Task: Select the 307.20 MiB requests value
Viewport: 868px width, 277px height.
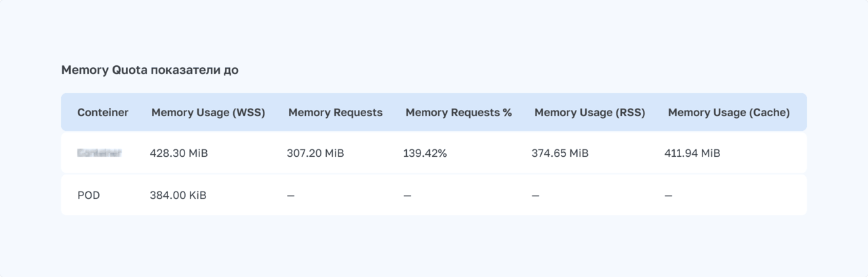Action: [x=315, y=153]
